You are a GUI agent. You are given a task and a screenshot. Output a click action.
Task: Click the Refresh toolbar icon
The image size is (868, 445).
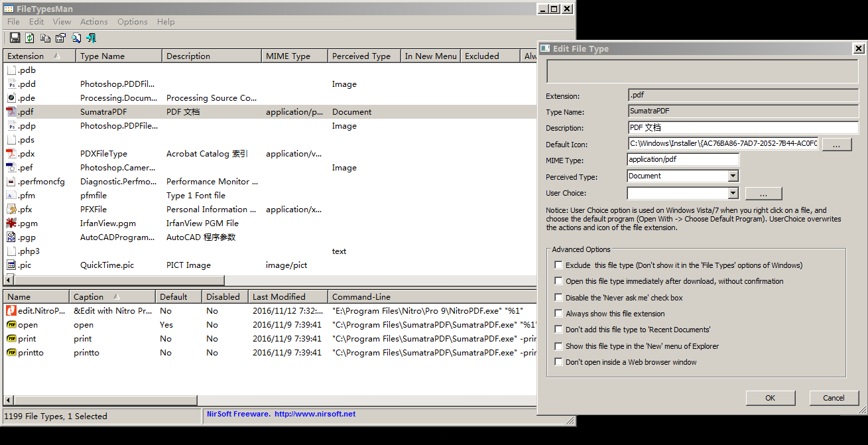pos(30,38)
